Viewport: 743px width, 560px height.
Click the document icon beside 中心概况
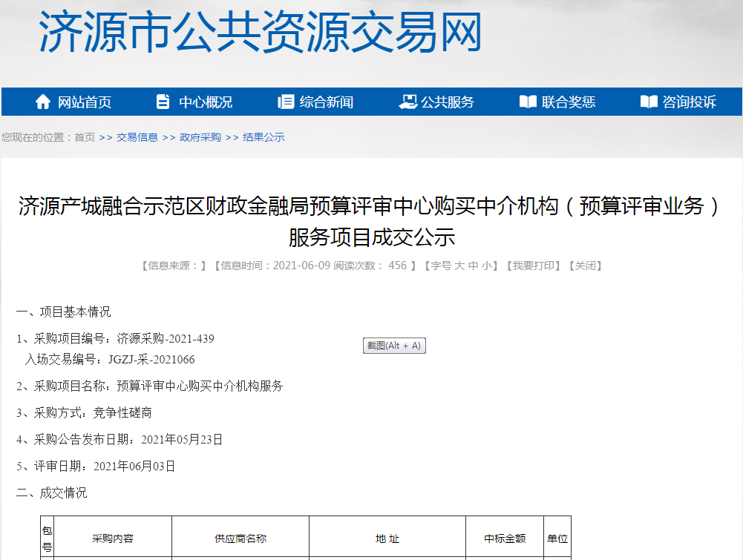pos(163,102)
